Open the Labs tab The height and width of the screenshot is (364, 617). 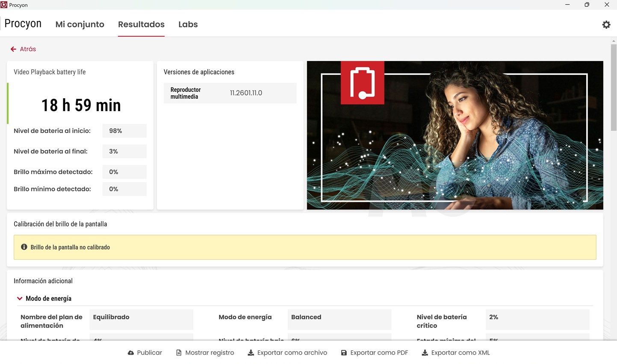tap(188, 24)
